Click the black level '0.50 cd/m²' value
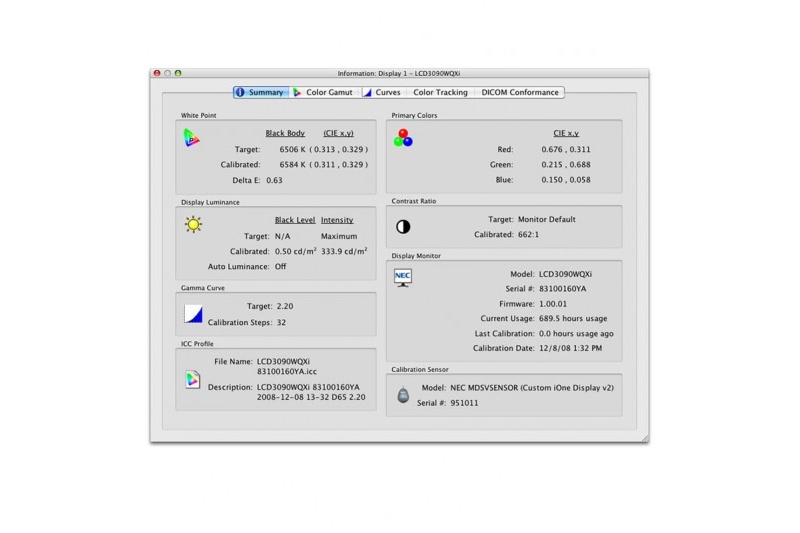This screenshot has height=533, width=800. (x=295, y=251)
